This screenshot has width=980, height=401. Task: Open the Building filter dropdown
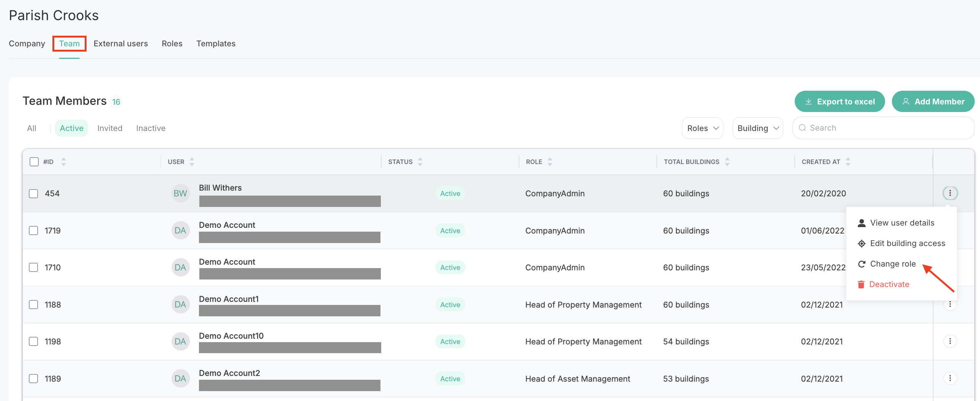757,128
